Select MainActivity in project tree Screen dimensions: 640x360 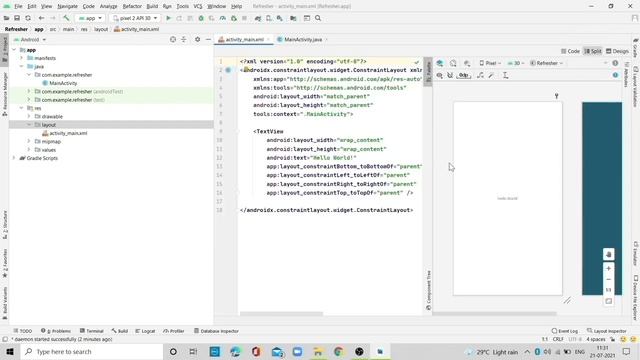coord(59,83)
